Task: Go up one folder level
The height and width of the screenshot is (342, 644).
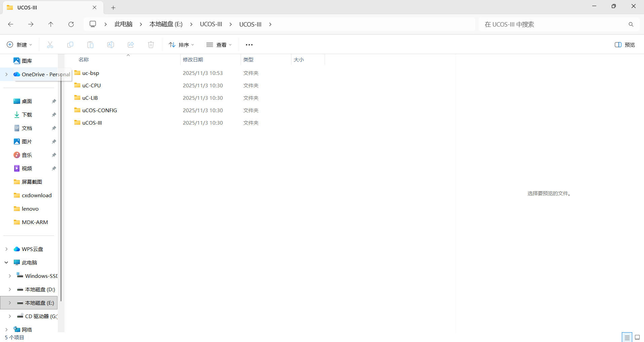Action: (51, 24)
